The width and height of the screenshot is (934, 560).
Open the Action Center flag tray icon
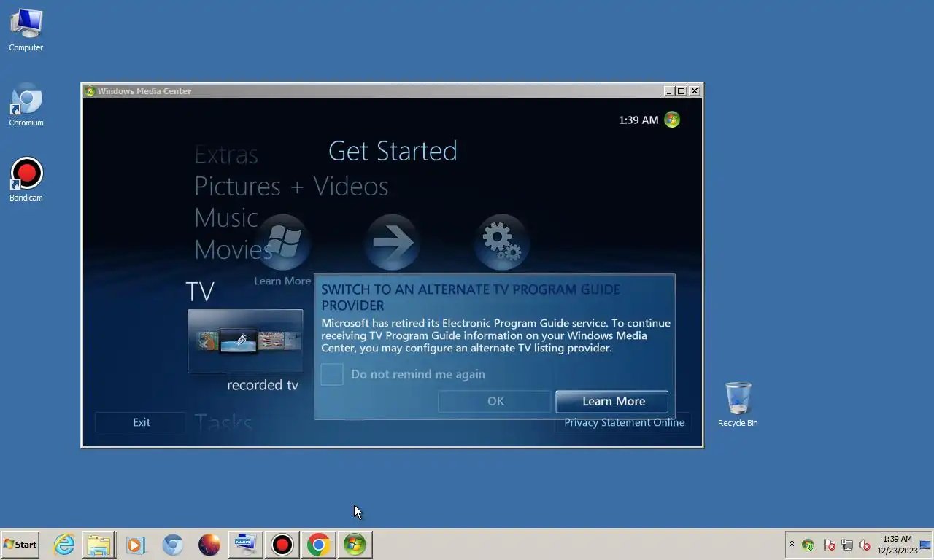(x=829, y=545)
